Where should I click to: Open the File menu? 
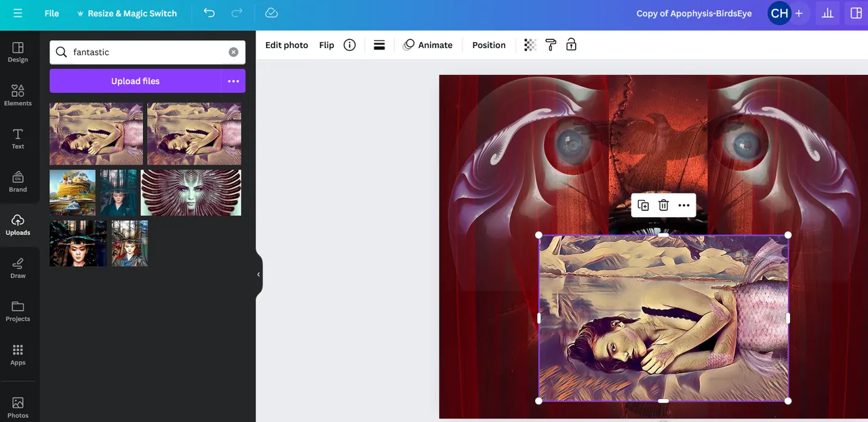52,14
